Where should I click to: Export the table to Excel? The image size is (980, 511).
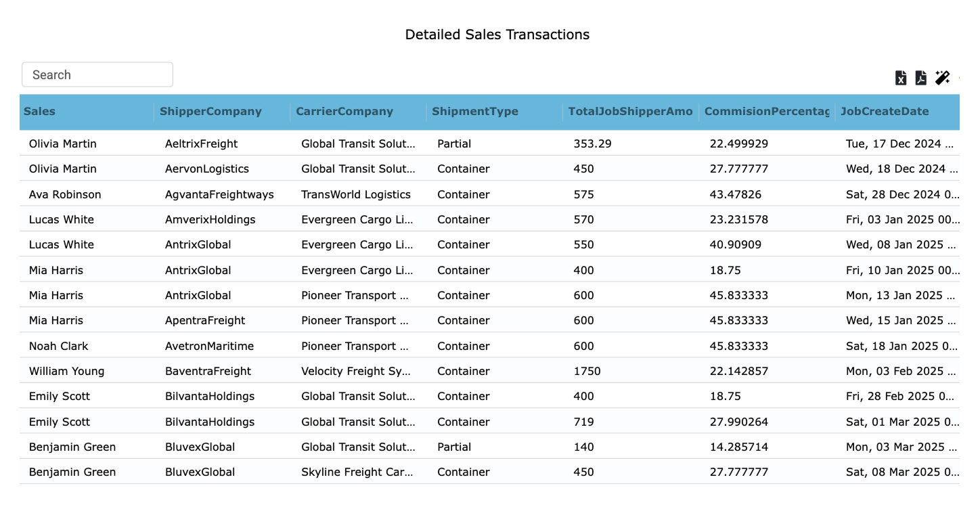coord(901,78)
